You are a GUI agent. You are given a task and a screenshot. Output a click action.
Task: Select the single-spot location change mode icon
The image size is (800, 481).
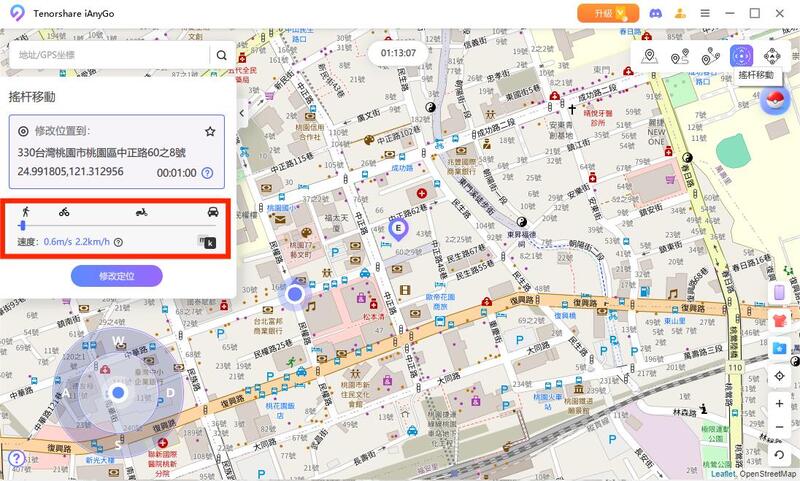click(x=649, y=56)
